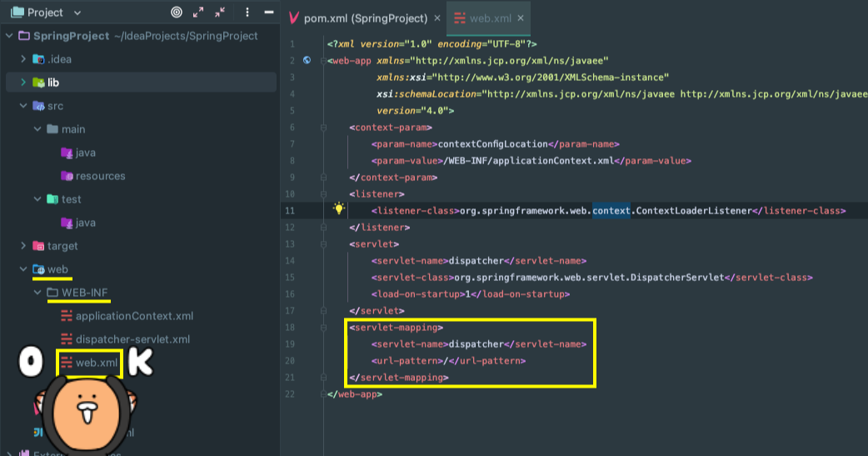Viewport: 868px width, 456px height.
Task: Select the src folder icon
Action: [x=38, y=106]
